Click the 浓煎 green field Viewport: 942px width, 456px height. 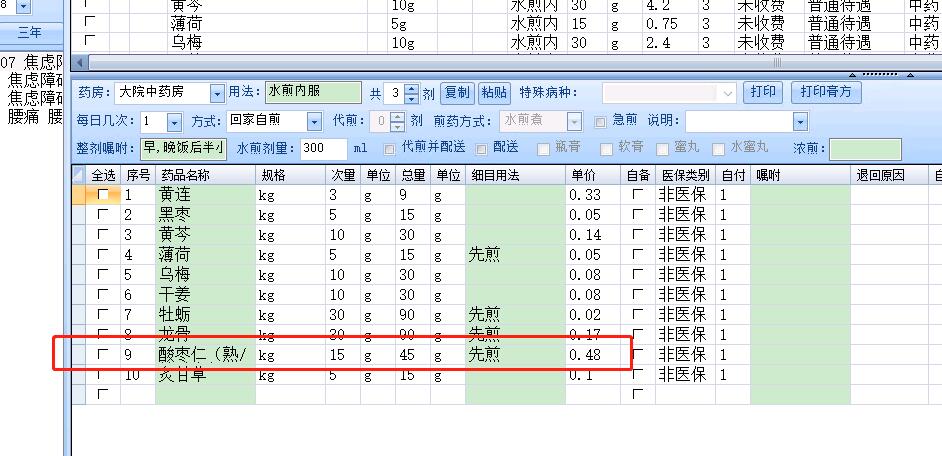pos(865,150)
